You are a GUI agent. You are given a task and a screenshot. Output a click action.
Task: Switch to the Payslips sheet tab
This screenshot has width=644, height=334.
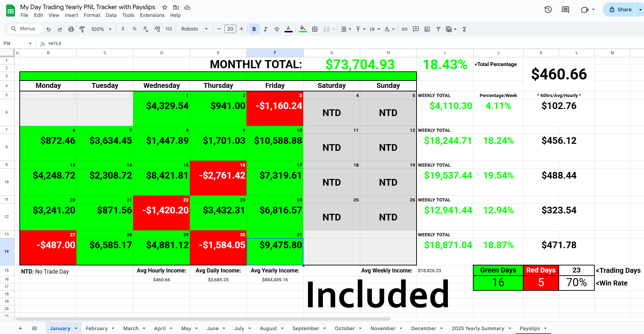coord(530,328)
